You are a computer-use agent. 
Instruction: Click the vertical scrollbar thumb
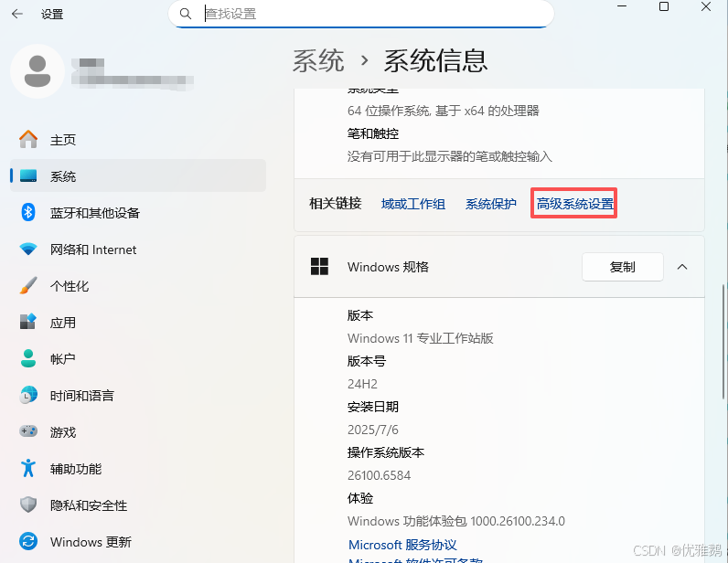point(723,341)
